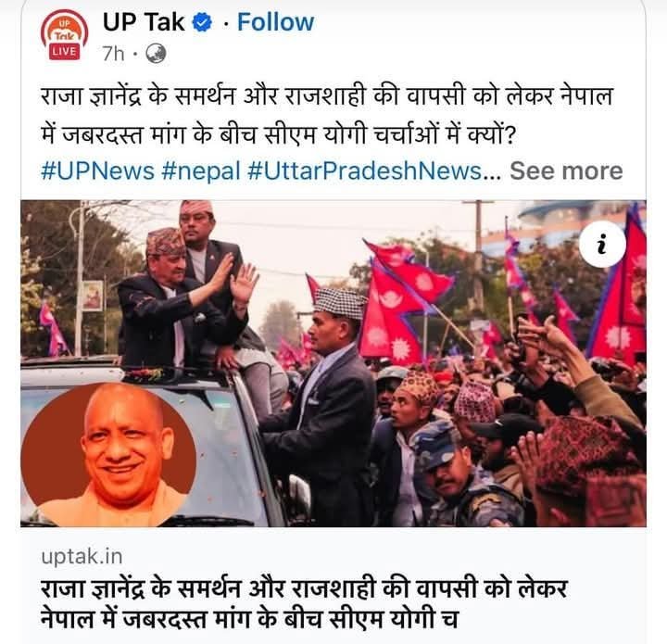Viewport: 667px width, 644px height.
Task: Click the blue verified badge
Action: pyautogui.click(x=203, y=22)
